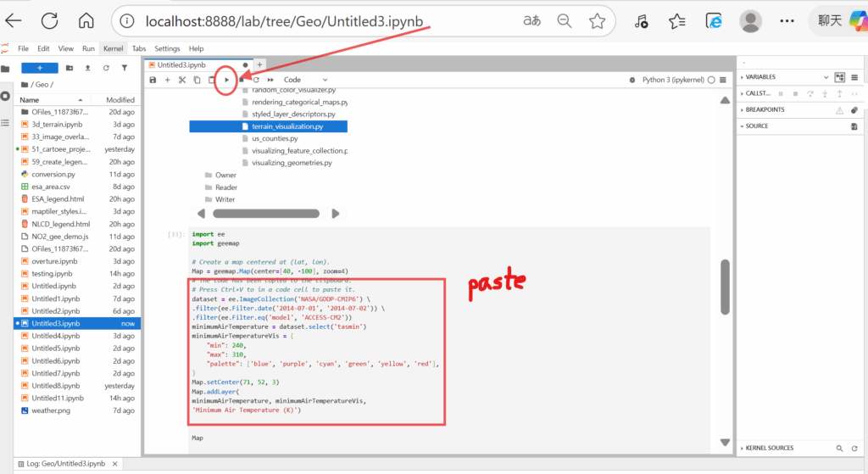The image size is (868, 474).
Task: Open terrain_visualization.py in the tree
Action: (287, 126)
